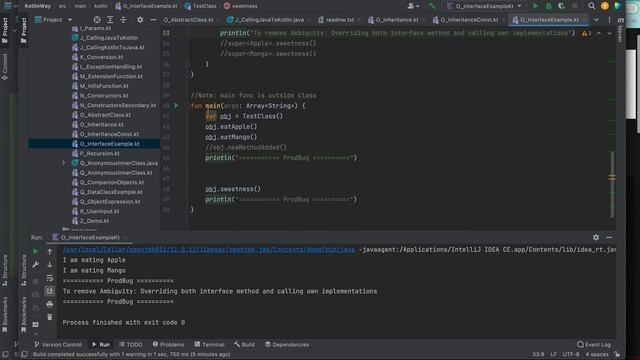Expand all in the Project panel
640x360 pixels.
pyautogui.click(x=110, y=20)
